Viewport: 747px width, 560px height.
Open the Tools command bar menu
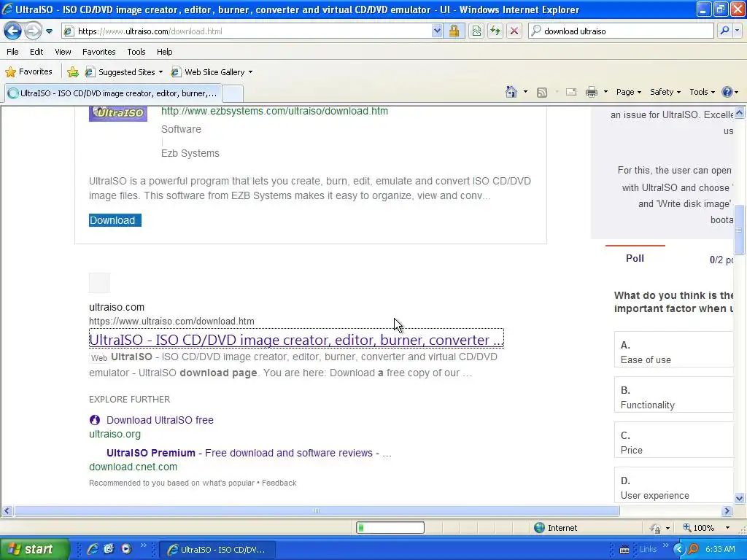(x=703, y=92)
